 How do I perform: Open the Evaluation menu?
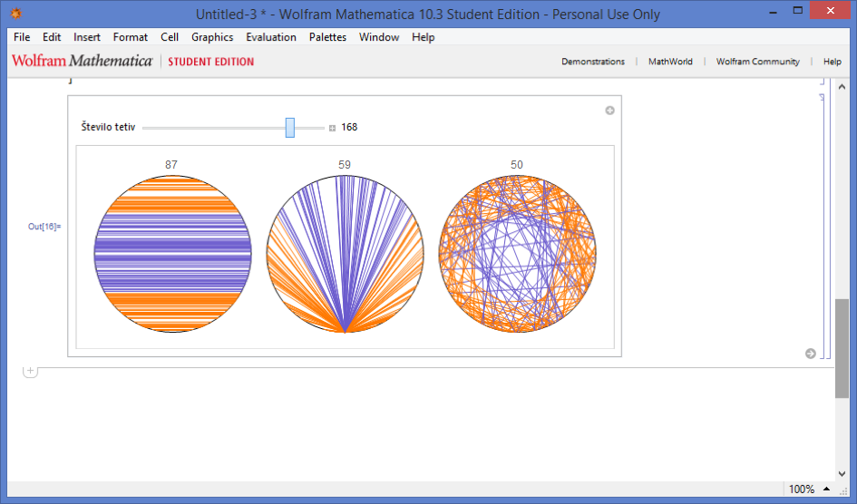point(270,37)
